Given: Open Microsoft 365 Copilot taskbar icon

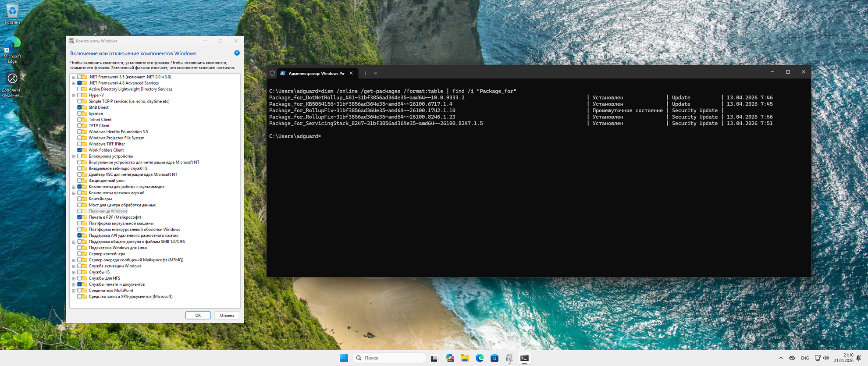Looking at the screenshot, I should [450, 358].
